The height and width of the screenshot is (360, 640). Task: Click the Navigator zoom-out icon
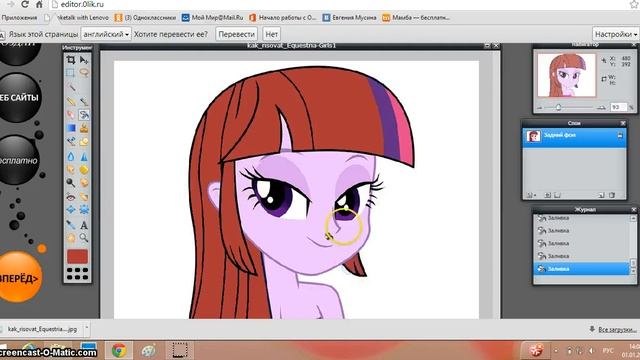coord(540,108)
